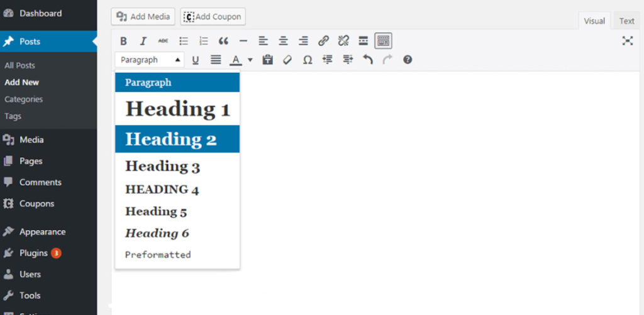
Task: Insert or edit a link
Action: (323, 41)
